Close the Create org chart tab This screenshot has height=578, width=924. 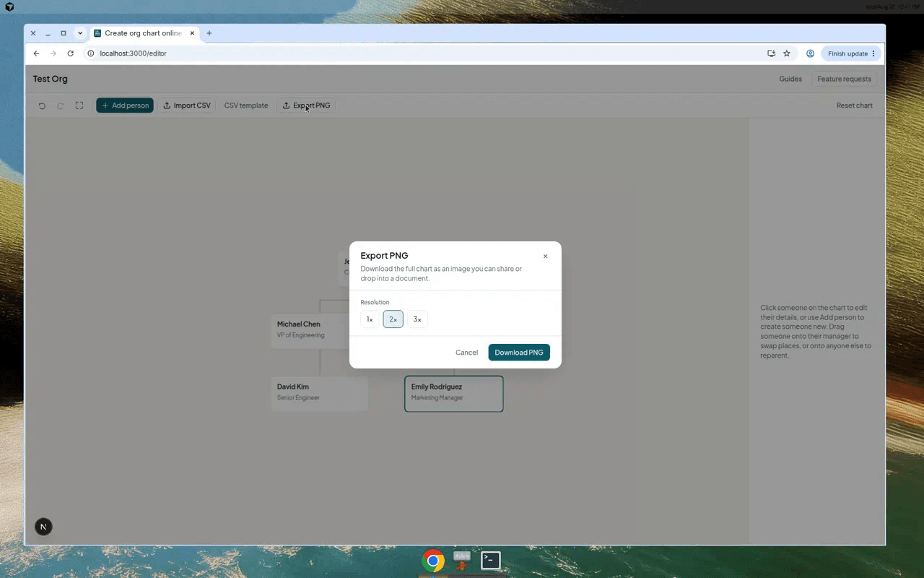(x=192, y=33)
